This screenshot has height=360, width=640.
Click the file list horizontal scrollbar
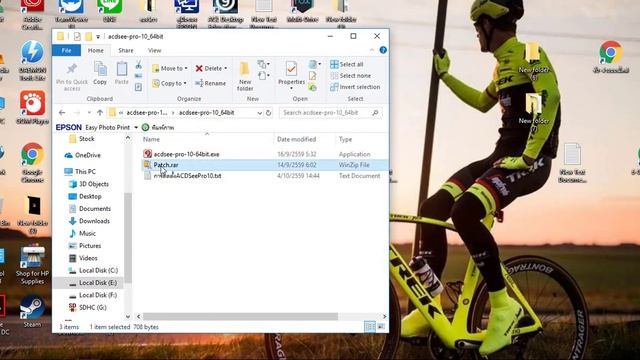point(240,316)
